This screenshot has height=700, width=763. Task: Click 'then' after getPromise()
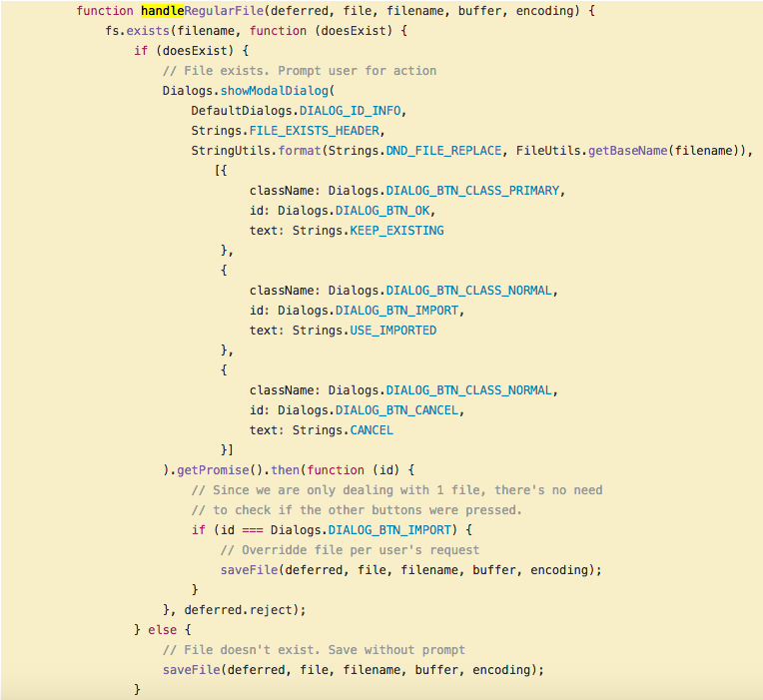pos(286,470)
